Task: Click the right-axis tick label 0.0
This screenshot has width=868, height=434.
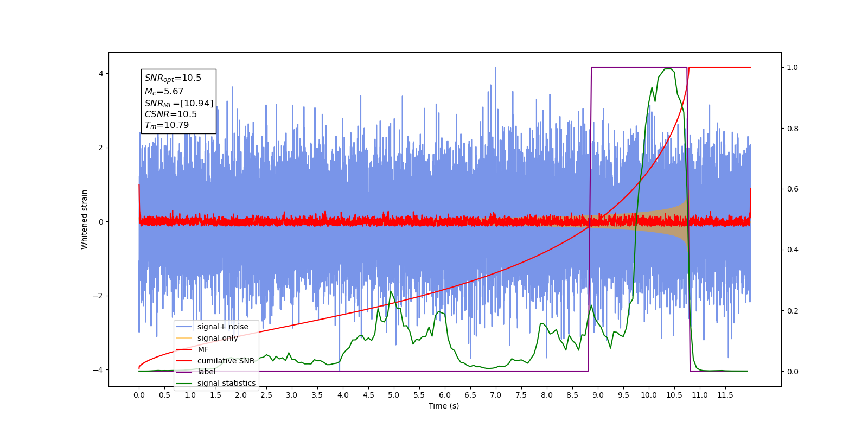Action: pyautogui.click(x=793, y=372)
